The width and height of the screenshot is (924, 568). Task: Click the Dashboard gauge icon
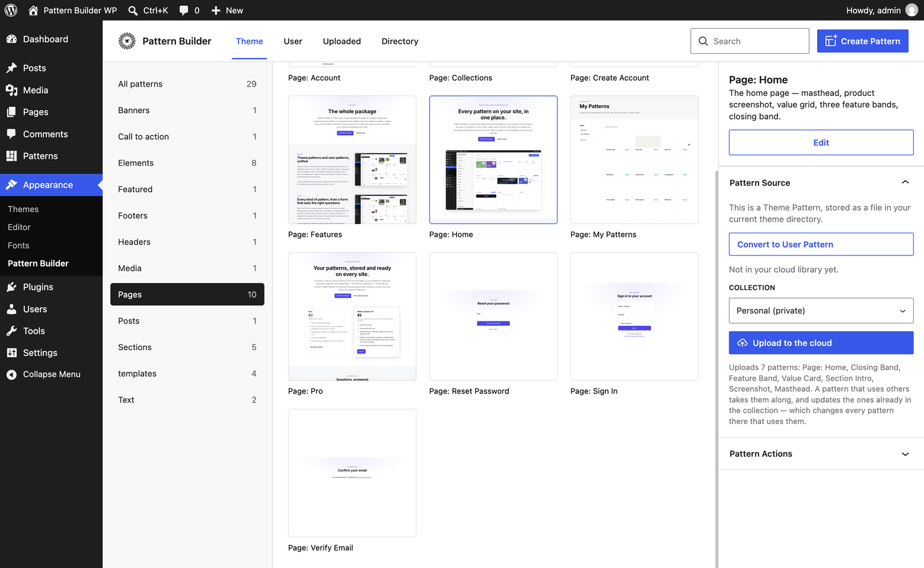12,39
